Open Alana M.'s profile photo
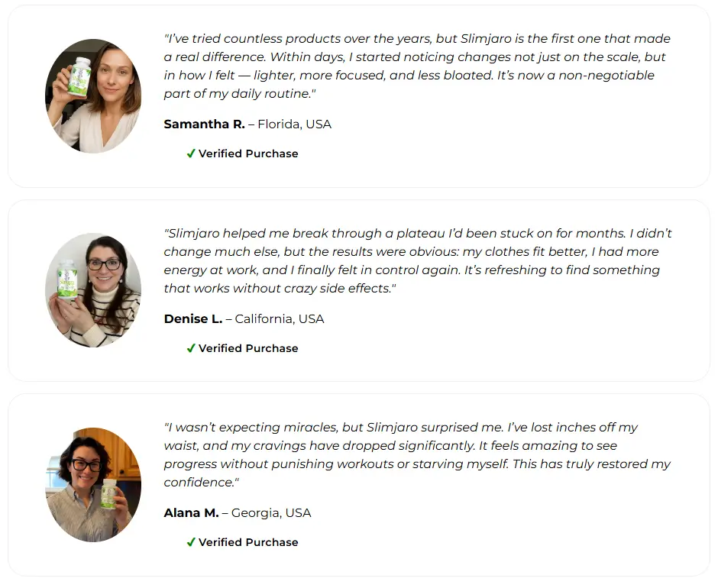Image resolution: width=718 pixels, height=588 pixels. point(93,485)
